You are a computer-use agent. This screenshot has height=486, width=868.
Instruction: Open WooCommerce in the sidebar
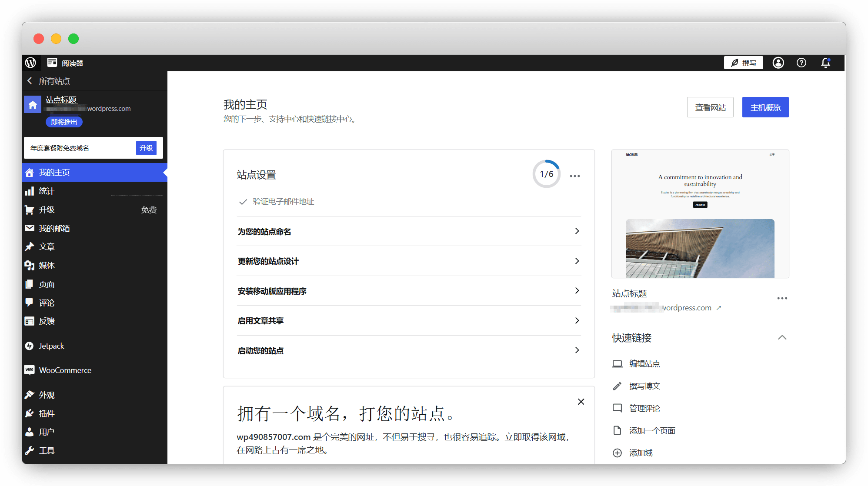tap(65, 370)
